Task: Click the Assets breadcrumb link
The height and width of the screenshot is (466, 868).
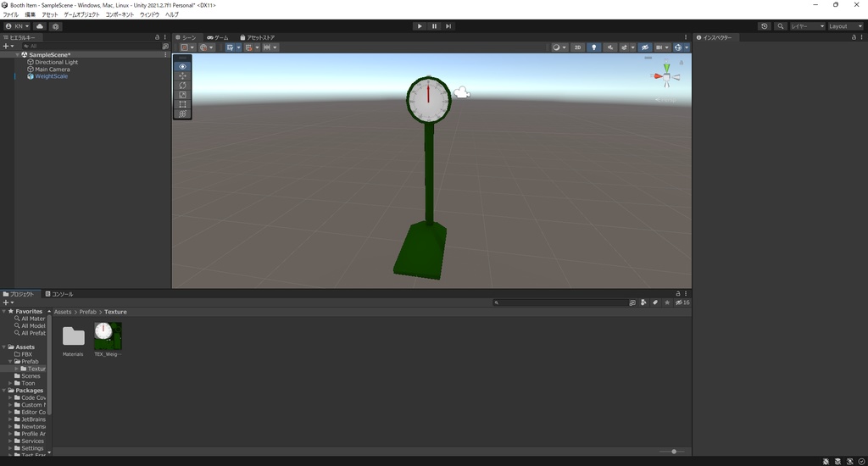Action: coord(63,312)
